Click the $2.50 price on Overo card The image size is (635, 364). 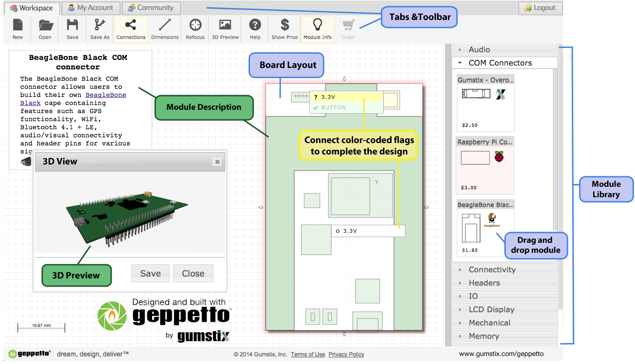[x=470, y=125]
